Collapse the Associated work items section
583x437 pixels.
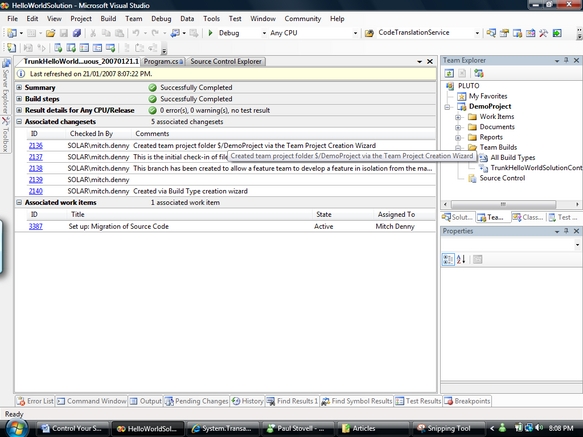tap(19, 202)
